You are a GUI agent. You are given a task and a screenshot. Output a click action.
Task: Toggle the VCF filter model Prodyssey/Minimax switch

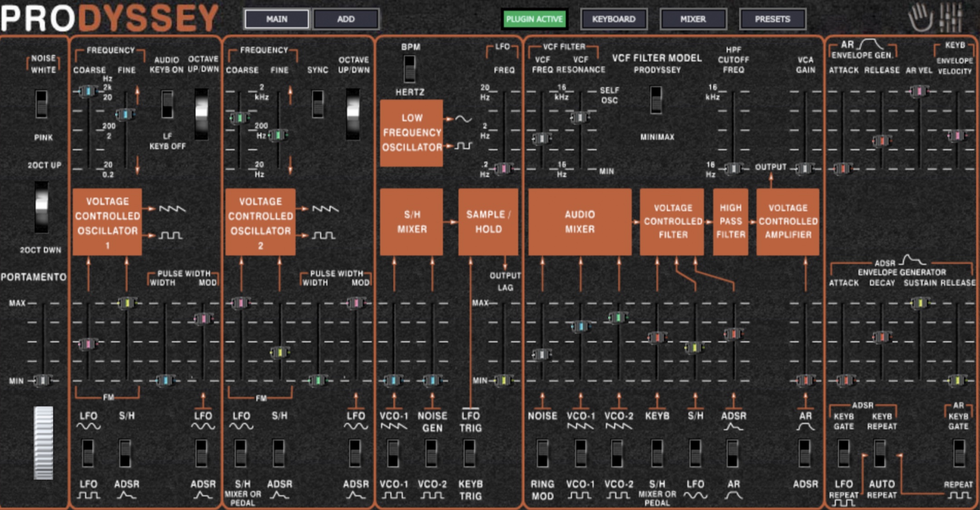pyautogui.click(x=656, y=99)
